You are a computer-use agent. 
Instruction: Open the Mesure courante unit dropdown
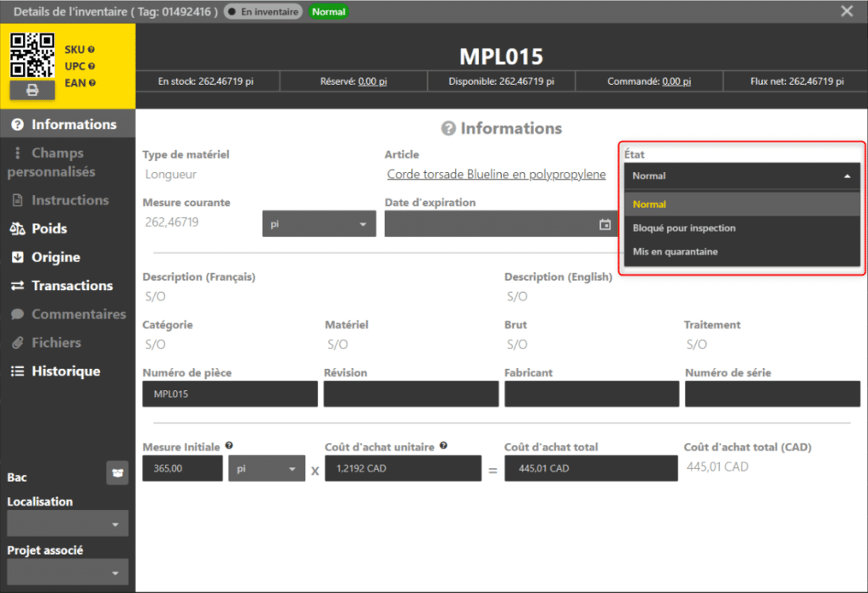click(x=319, y=225)
